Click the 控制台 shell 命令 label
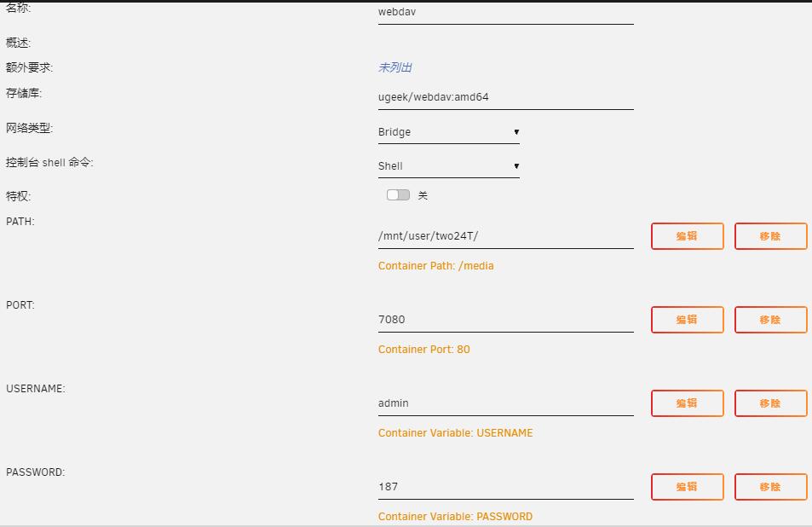Viewport: 812px width, 527px height. pos(49,162)
